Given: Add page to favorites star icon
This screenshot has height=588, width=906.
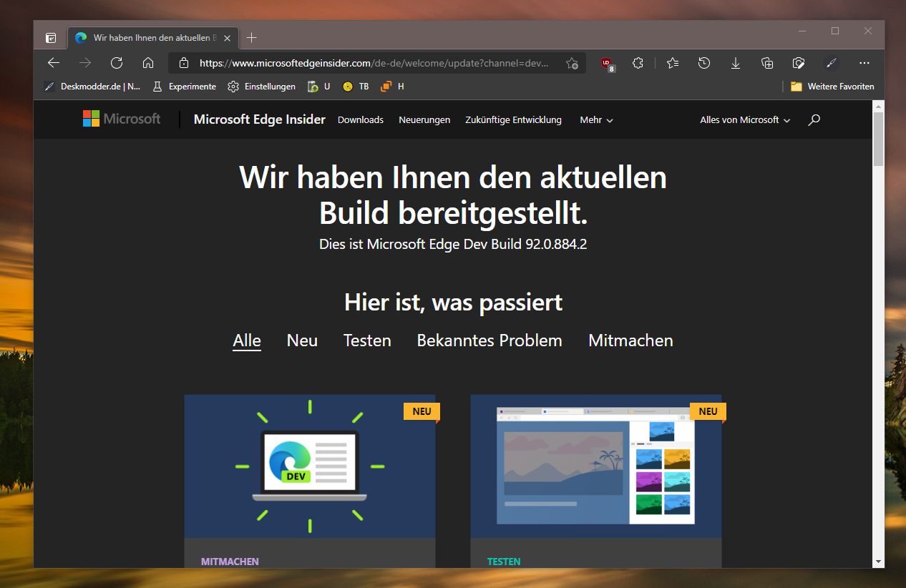Looking at the screenshot, I should [x=572, y=63].
